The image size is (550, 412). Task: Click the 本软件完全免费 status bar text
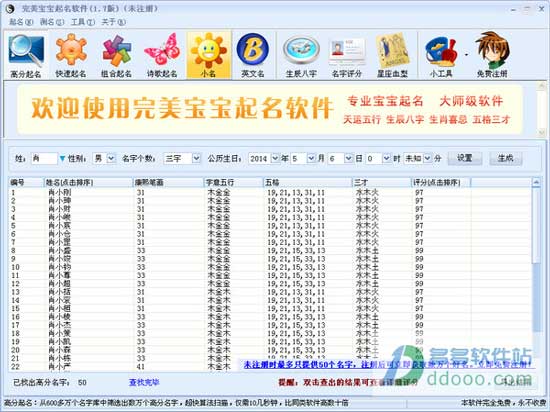(x=504, y=403)
